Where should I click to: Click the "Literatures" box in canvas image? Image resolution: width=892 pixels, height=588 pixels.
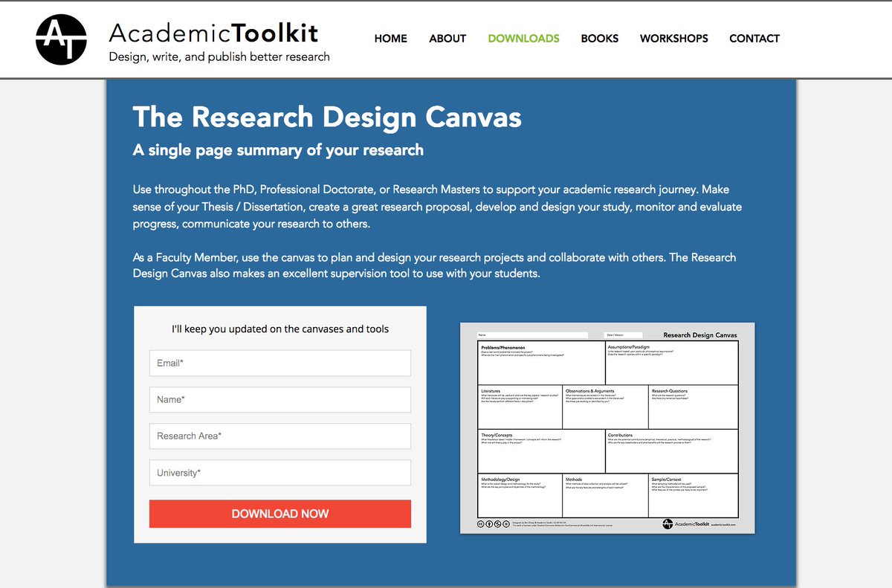[520, 407]
